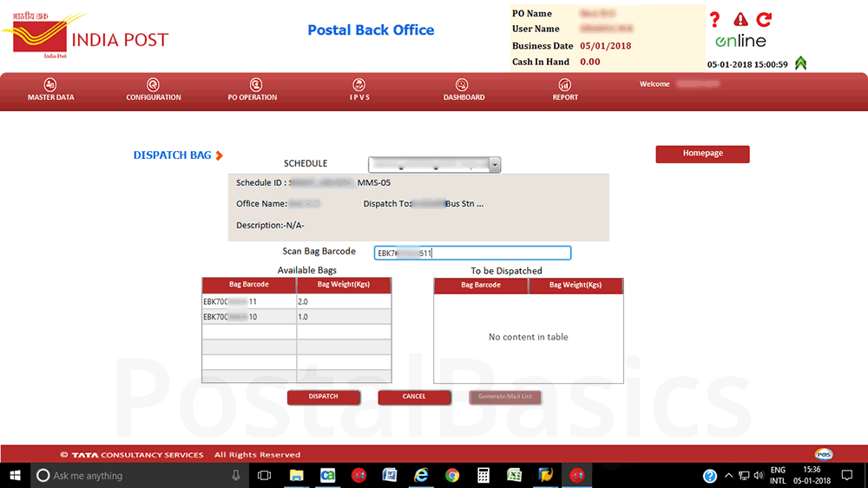The width and height of the screenshot is (868, 488).
Task: Select the available bag weighing 1.0 kg
Action: [249, 317]
